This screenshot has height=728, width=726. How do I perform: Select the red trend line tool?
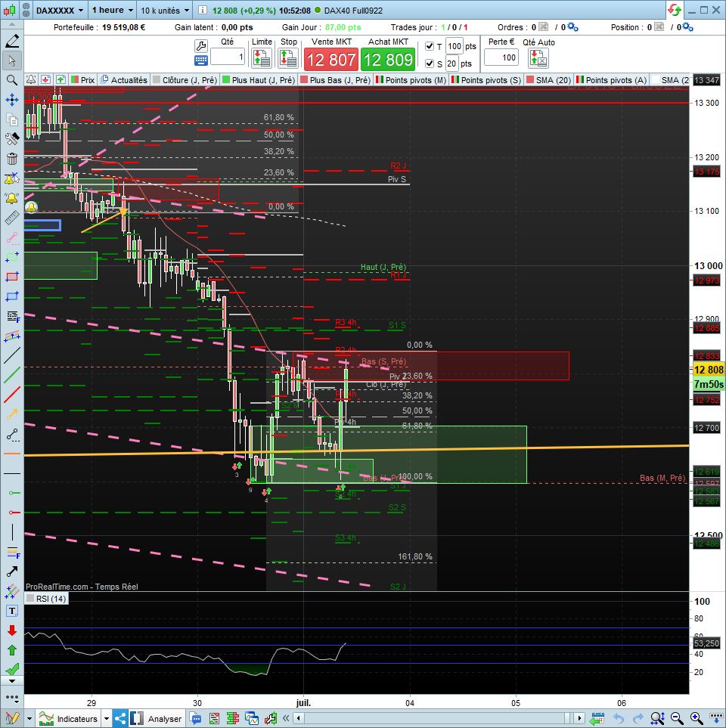tap(12, 394)
